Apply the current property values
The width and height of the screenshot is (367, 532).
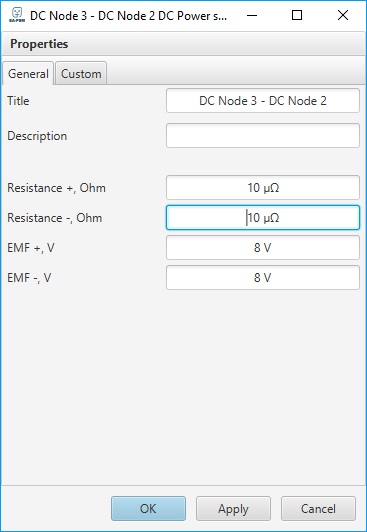click(x=233, y=509)
